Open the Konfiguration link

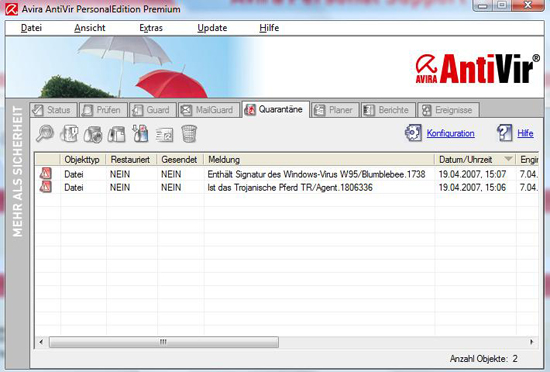pos(450,133)
